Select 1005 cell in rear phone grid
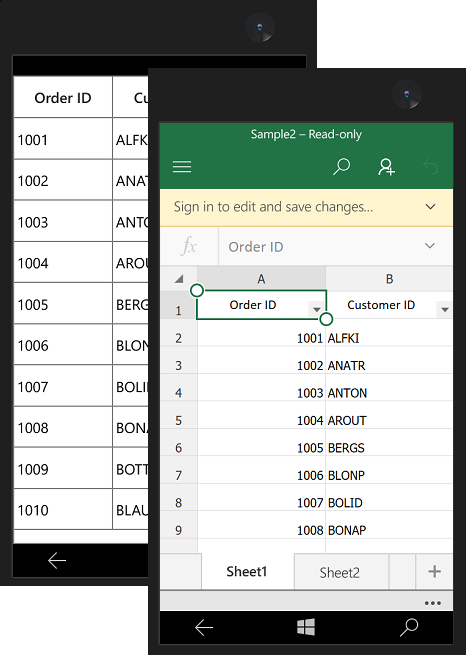The height and width of the screenshot is (655, 466). click(x=63, y=304)
